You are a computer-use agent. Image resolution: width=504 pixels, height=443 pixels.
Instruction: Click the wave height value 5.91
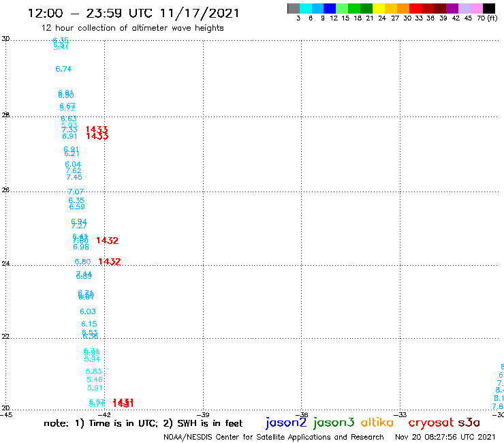click(95, 388)
